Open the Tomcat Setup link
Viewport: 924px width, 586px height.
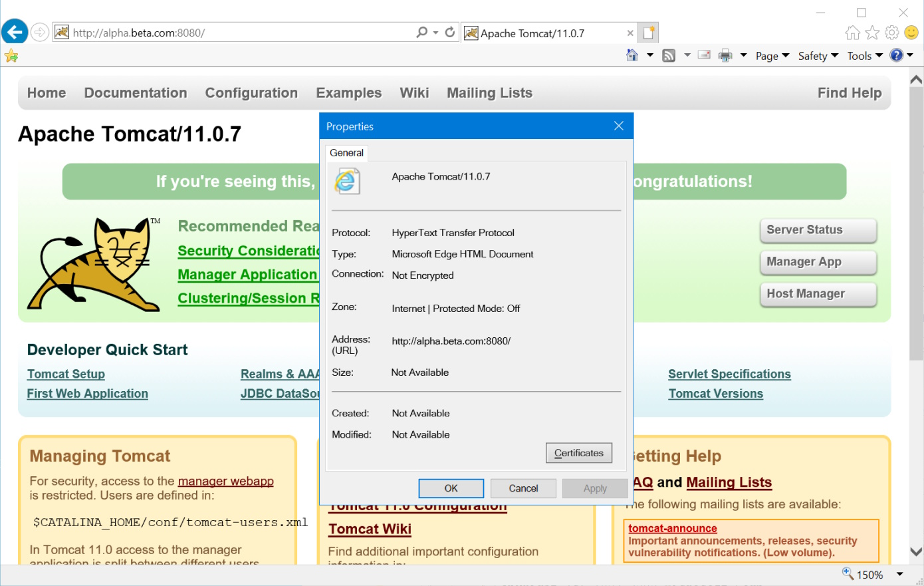[66, 374]
